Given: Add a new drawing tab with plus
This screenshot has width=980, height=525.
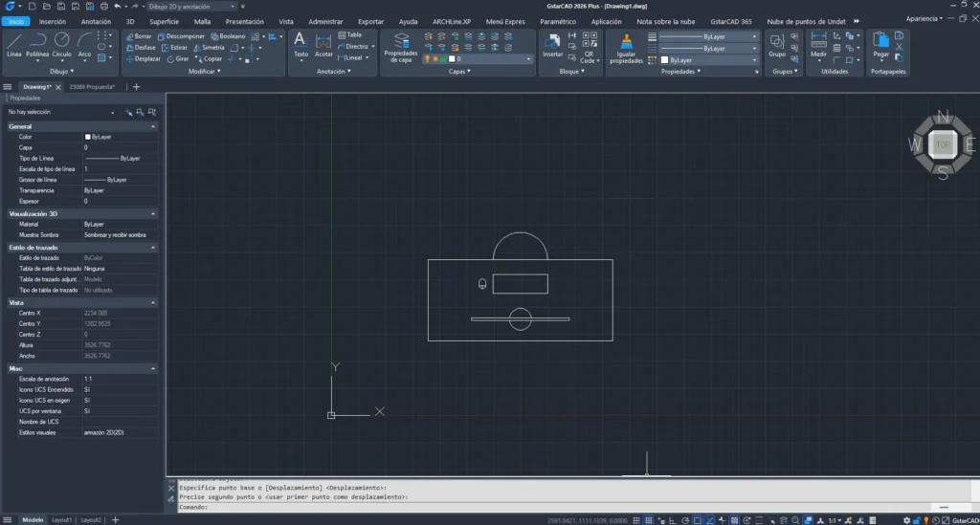Looking at the screenshot, I should tap(136, 87).
